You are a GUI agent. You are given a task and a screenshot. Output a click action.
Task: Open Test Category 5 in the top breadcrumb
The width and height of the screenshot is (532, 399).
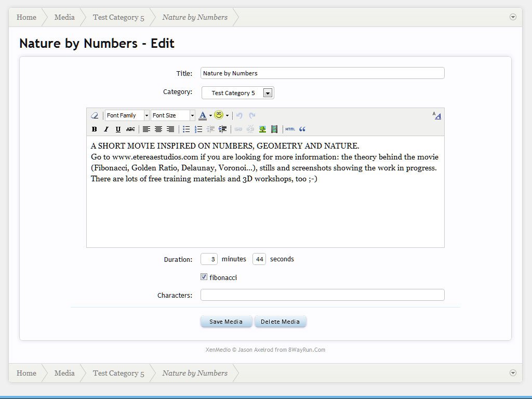[118, 17]
